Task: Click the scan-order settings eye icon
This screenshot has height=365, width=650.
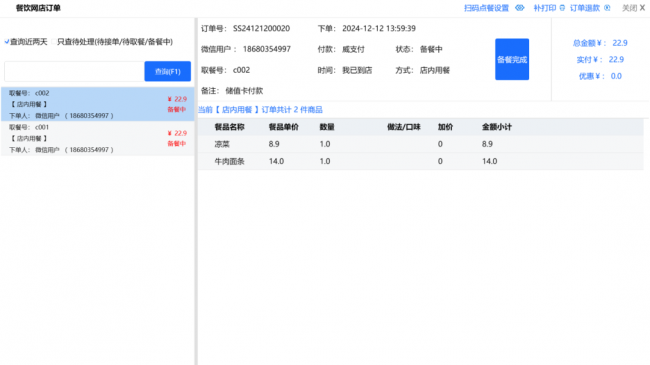Action: 519,8
